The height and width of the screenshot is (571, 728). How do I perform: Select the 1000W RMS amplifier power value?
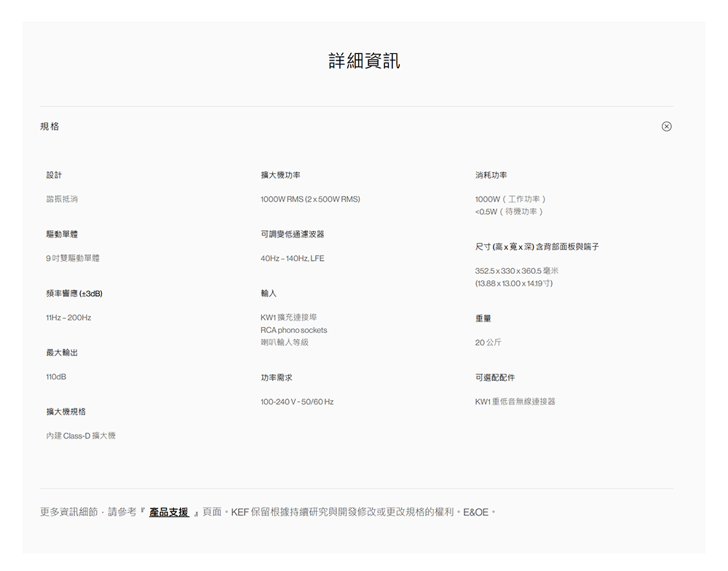point(310,200)
